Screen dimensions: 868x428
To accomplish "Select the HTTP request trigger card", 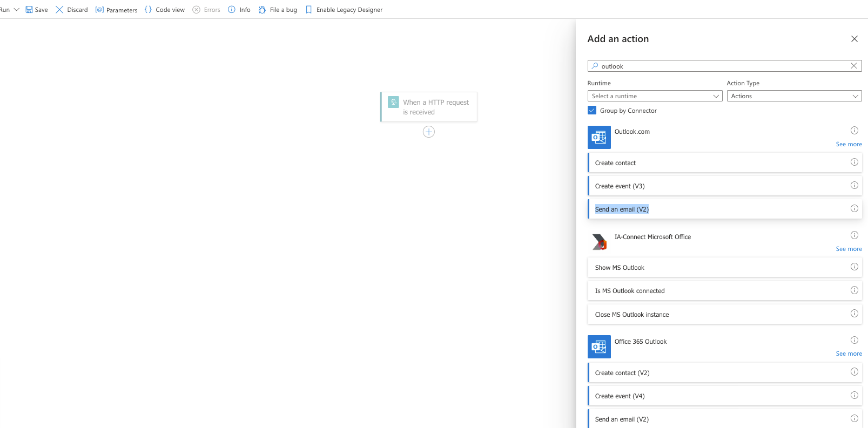I will pyautogui.click(x=429, y=107).
